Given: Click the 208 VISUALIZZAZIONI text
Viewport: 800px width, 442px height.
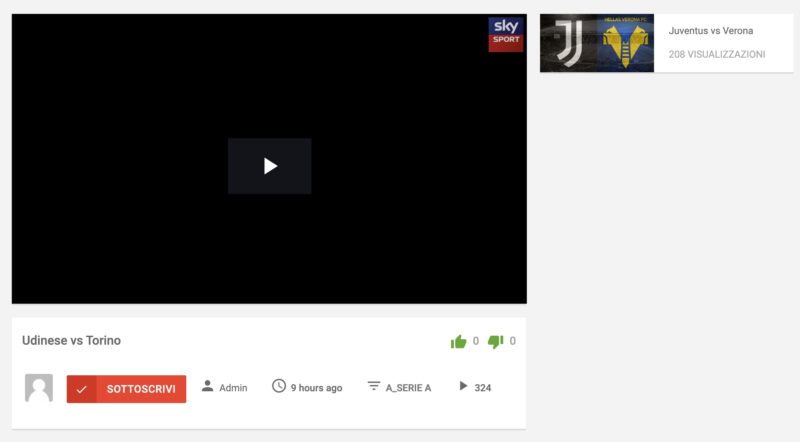Looking at the screenshot, I should click(716, 54).
